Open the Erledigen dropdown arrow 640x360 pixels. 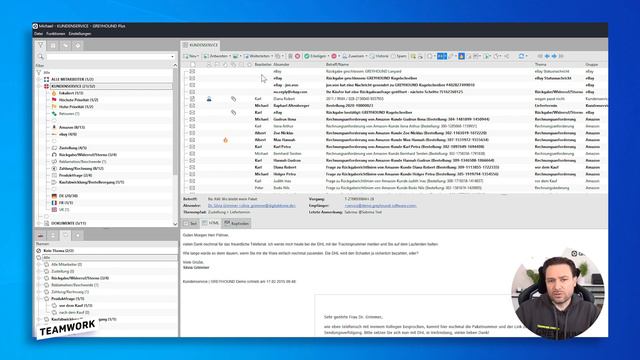click(329, 56)
